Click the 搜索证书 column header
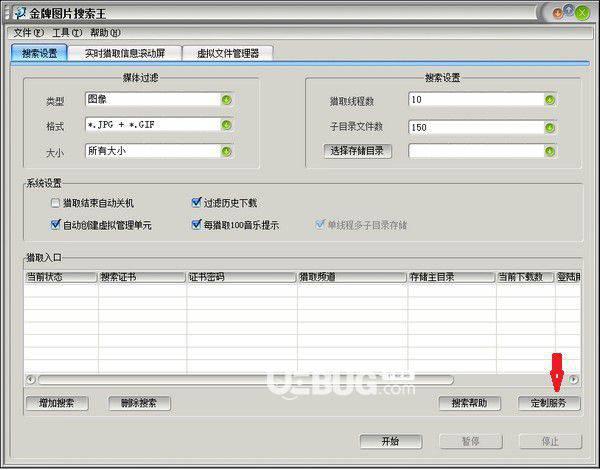This screenshot has height=470, width=600. [142, 277]
